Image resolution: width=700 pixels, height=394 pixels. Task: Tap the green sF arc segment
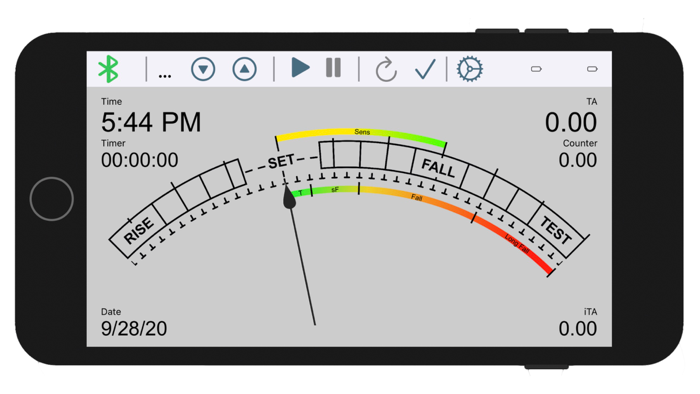[x=335, y=190]
